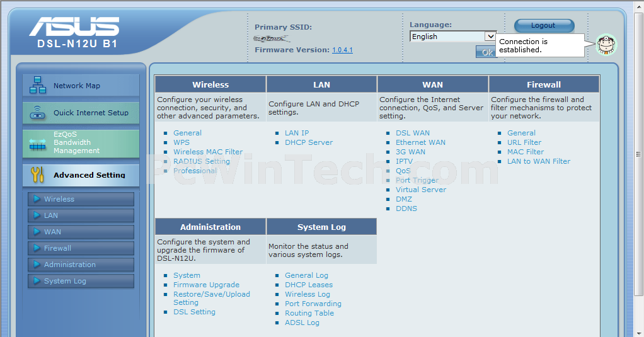Open the Firmware Upgrade link
644x337 pixels.
coord(206,285)
